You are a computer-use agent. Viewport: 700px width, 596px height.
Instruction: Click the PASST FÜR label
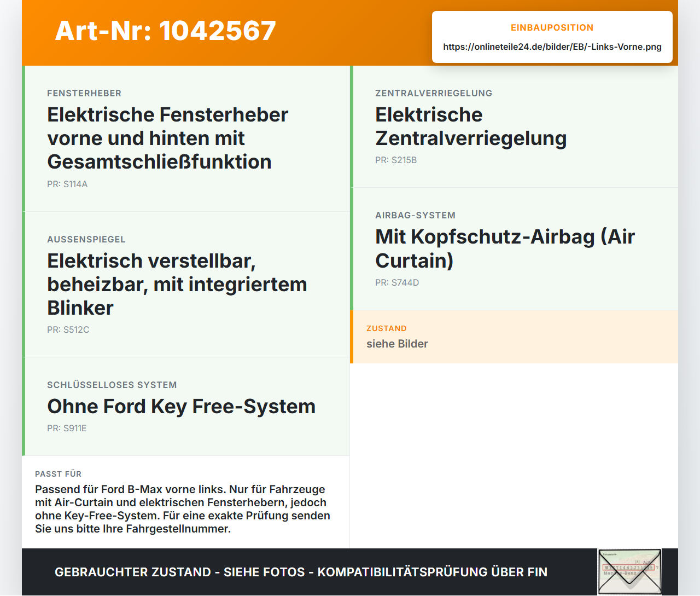59,474
